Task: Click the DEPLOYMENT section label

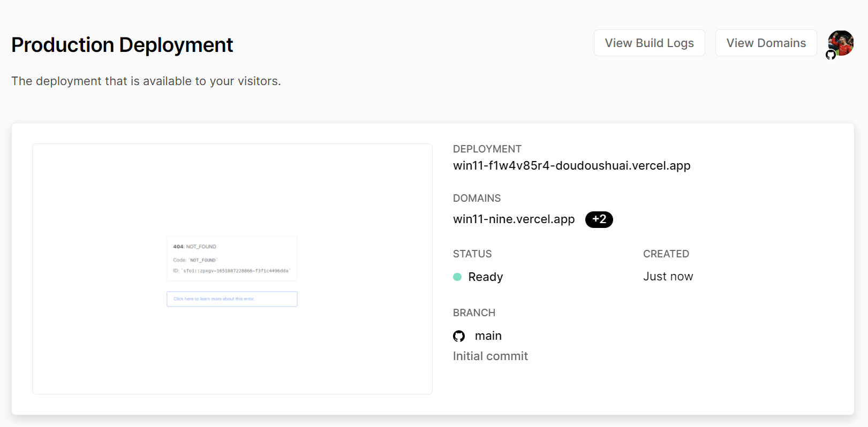Action: pos(487,149)
